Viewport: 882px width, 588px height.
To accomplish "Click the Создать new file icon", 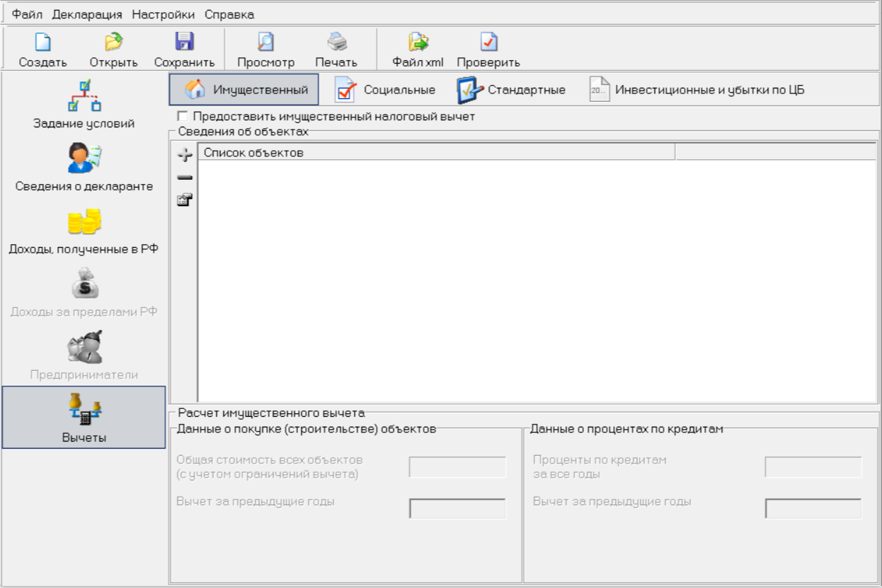I will [43, 42].
